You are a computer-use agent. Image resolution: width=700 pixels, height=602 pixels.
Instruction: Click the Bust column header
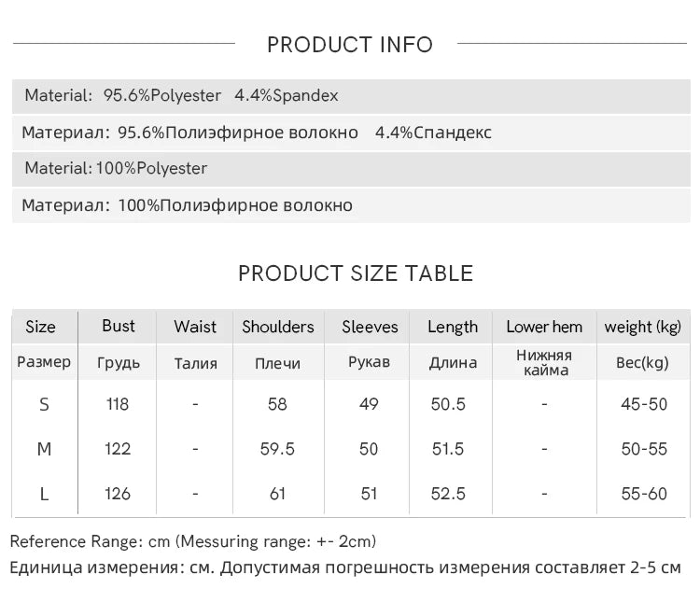tap(119, 326)
